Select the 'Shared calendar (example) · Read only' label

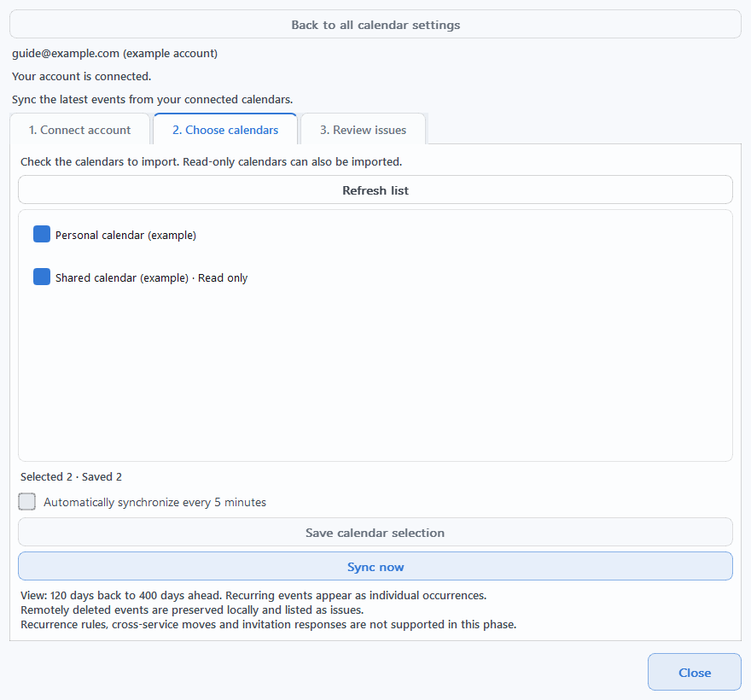[151, 278]
